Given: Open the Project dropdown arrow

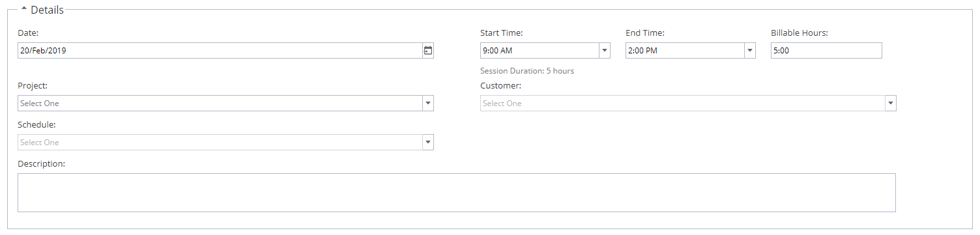Looking at the screenshot, I should coord(427,104).
